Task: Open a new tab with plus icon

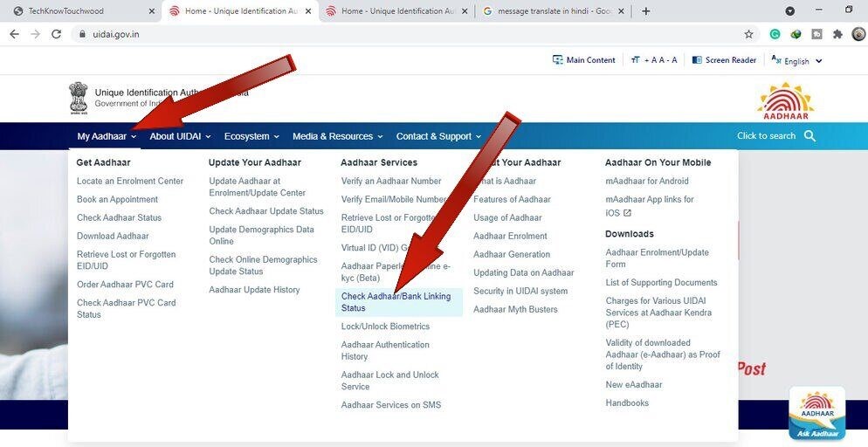Action: tap(645, 11)
